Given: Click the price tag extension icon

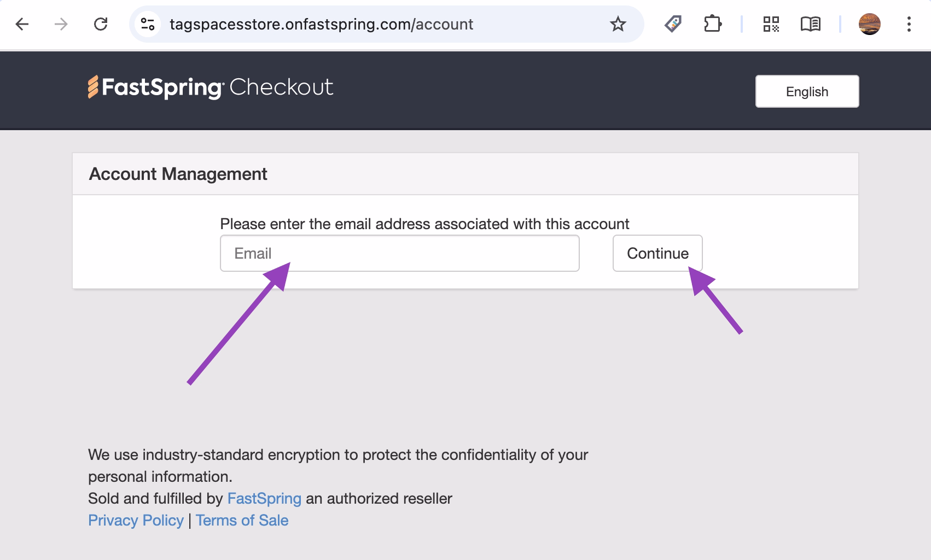Looking at the screenshot, I should pyautogui.click(x=673, y=24).
